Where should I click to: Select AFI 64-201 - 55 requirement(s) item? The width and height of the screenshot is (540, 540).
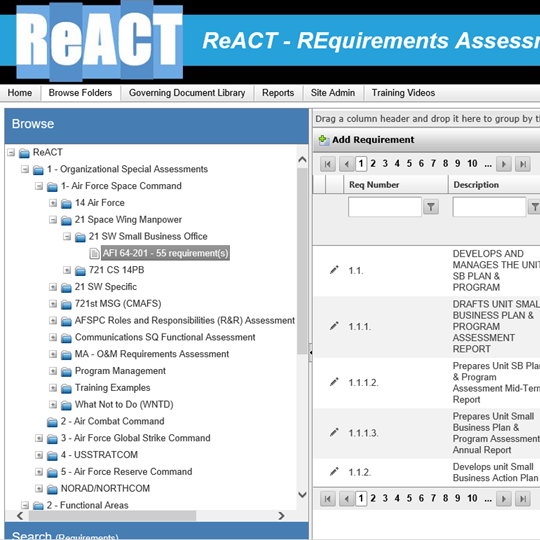click(x=165, y=253)
